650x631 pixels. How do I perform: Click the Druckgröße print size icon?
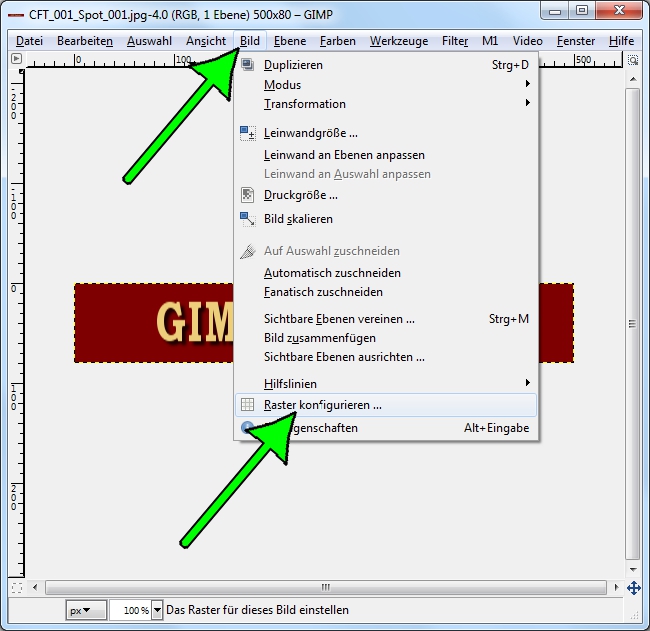coord(247,195)
